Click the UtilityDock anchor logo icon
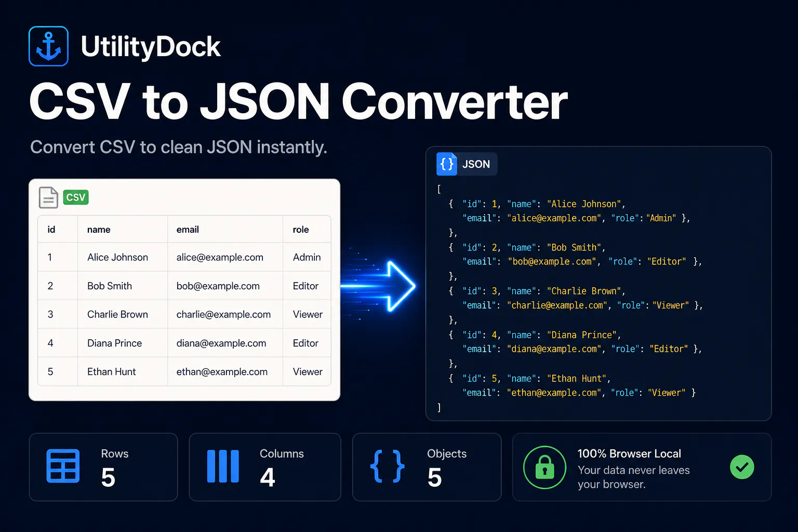The height and width of the screenshot is (532, 798). coord(48,46)
